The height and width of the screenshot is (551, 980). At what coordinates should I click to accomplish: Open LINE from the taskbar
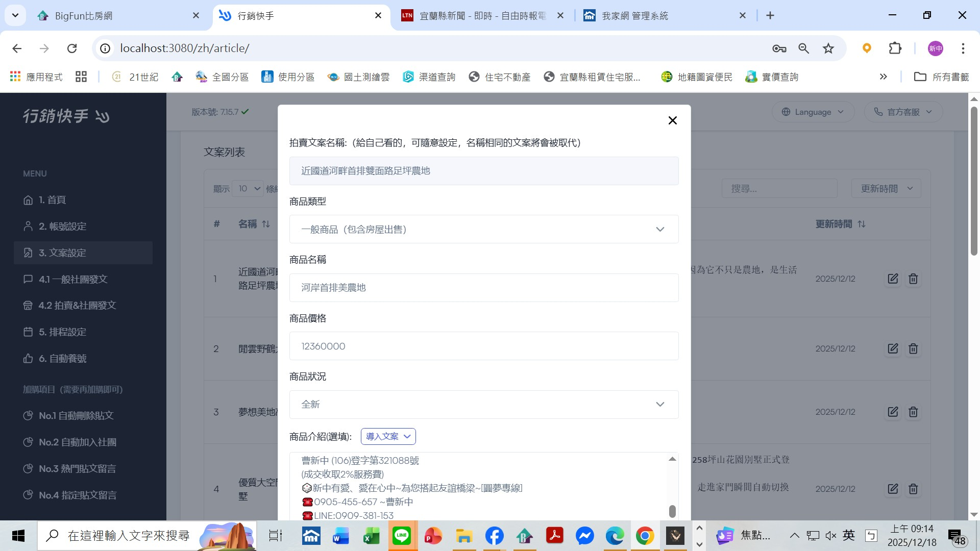(402, 536)
